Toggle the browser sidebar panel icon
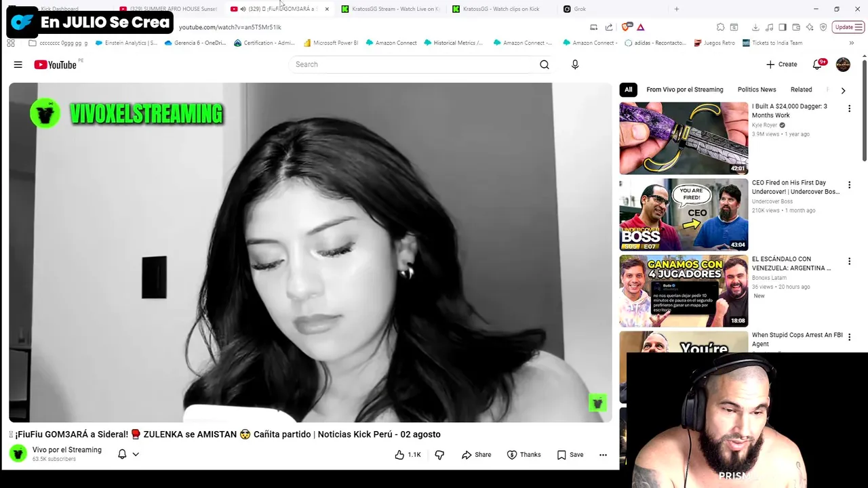This screenshot has width=868, height=488. click(x=783, y=27)
